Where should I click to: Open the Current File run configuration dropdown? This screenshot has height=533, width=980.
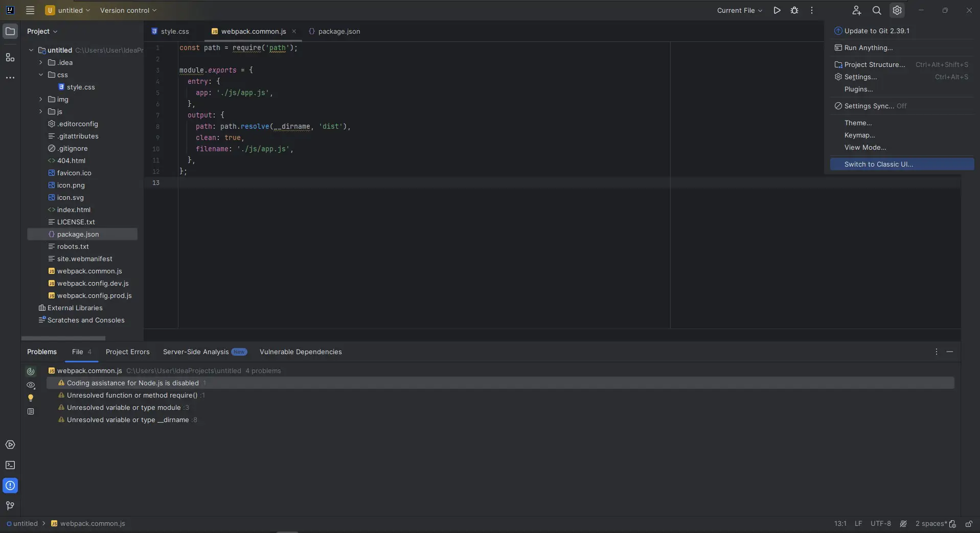pyautogui.click(x=739, y=10)
